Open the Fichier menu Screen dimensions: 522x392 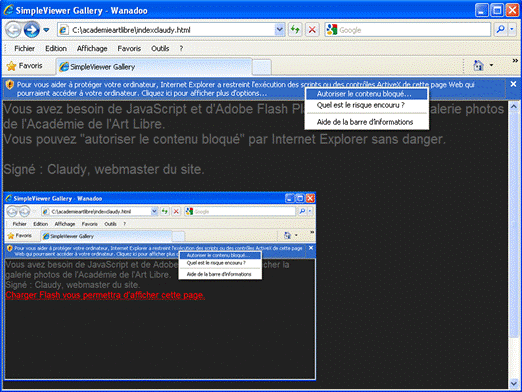(24, 49)
